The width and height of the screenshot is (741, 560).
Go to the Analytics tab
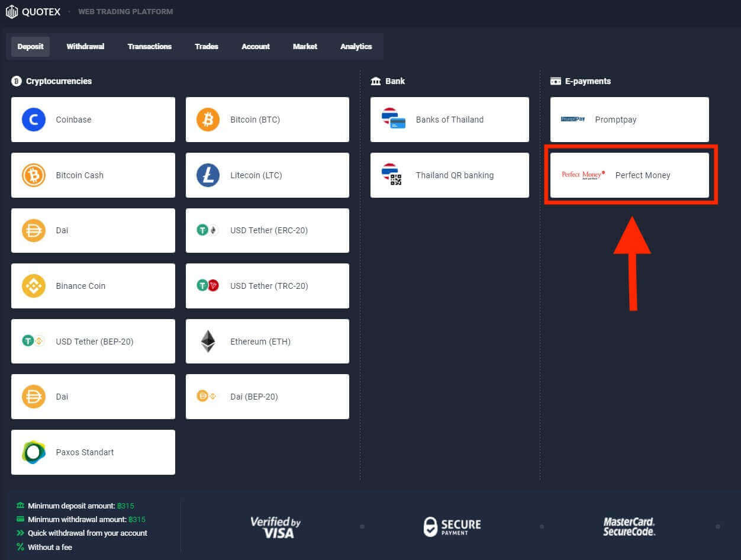pyautogui.click(x=356, y=47)
